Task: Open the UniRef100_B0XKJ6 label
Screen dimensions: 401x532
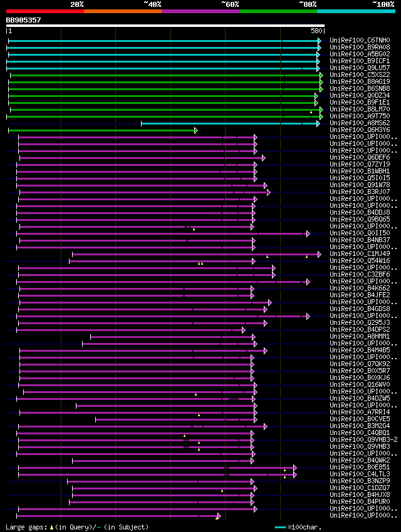Action: coord(360,378)
